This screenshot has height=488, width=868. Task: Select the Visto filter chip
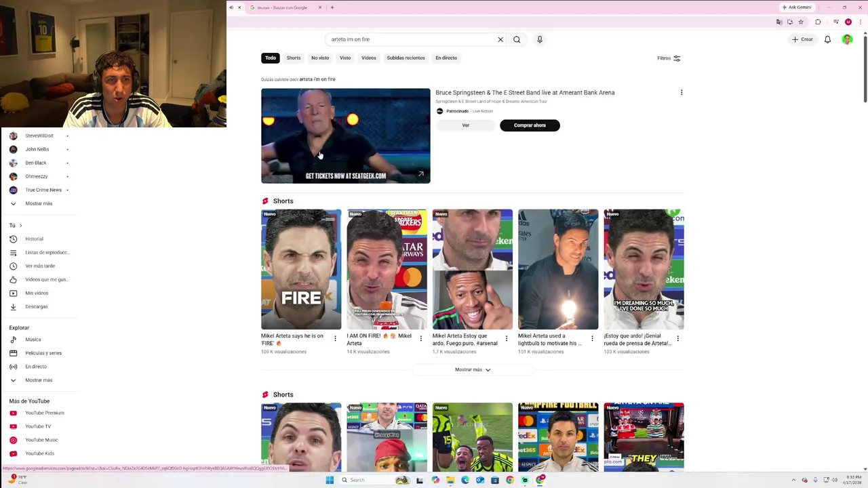[345, 58]
